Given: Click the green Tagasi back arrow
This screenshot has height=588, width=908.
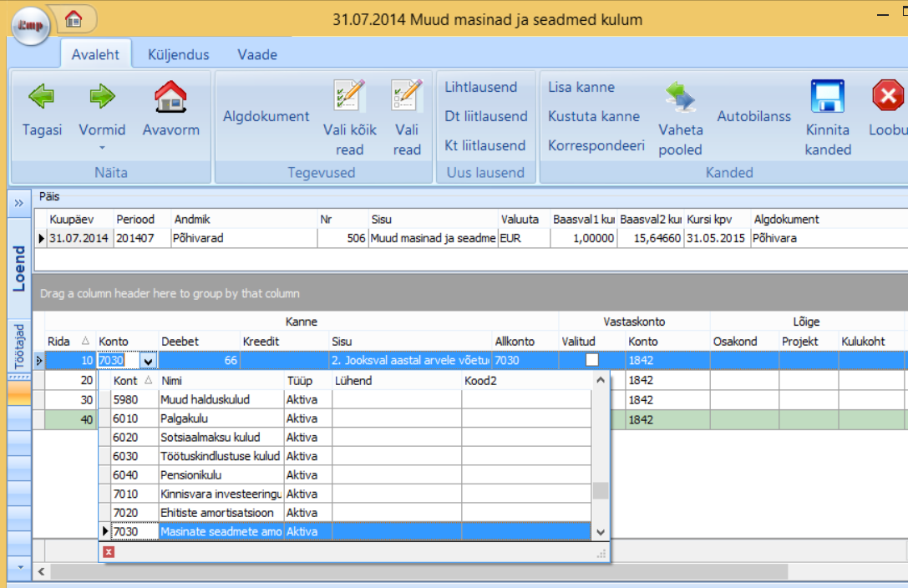Looking at the screenshot, I should pyautogui.click(x=42, y=97).
